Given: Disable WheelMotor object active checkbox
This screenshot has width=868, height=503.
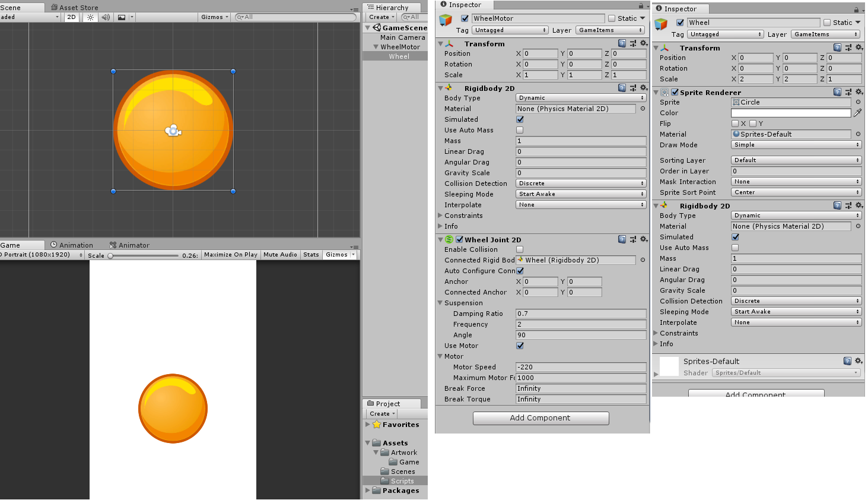Looking at the screenshot, I should 465,18.
